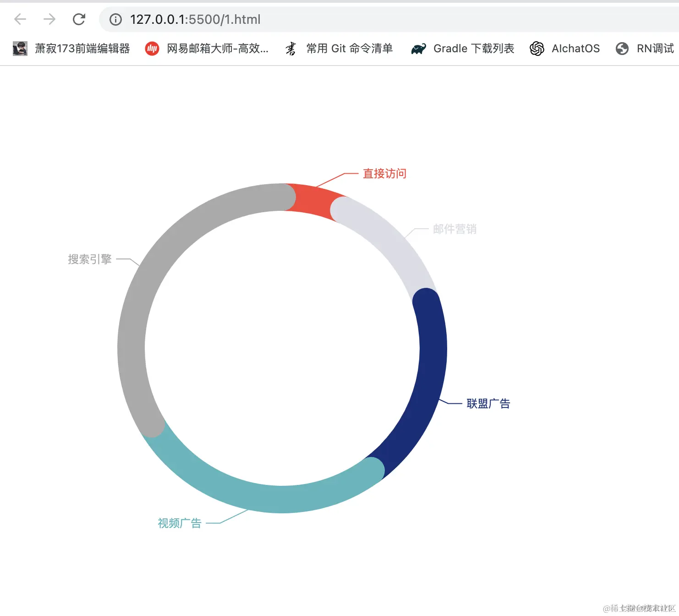Click the AIchatOS OpenAI-style bookmark icon
This screenshot has height=616, width=679.
[x=537, y=48]
